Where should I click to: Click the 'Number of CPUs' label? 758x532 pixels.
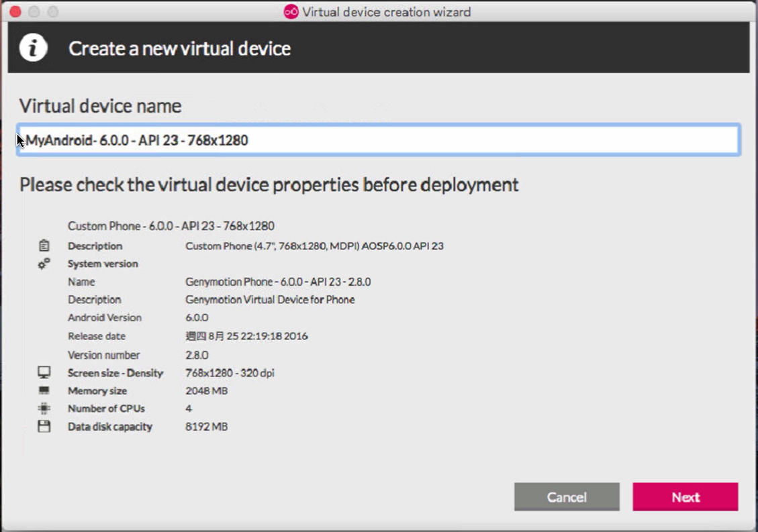106,409
